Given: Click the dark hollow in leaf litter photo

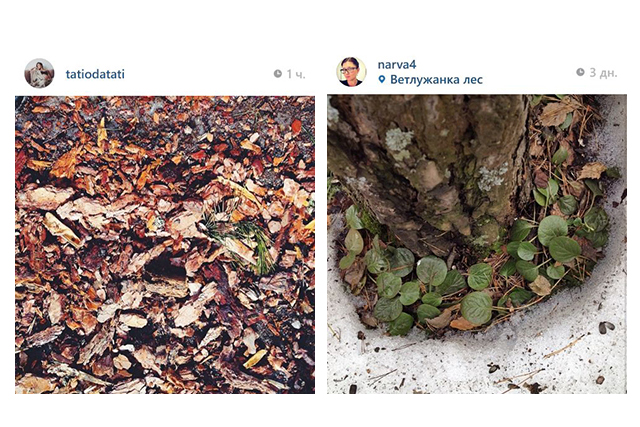Looking at the screenshot, I should coord(165,267).
